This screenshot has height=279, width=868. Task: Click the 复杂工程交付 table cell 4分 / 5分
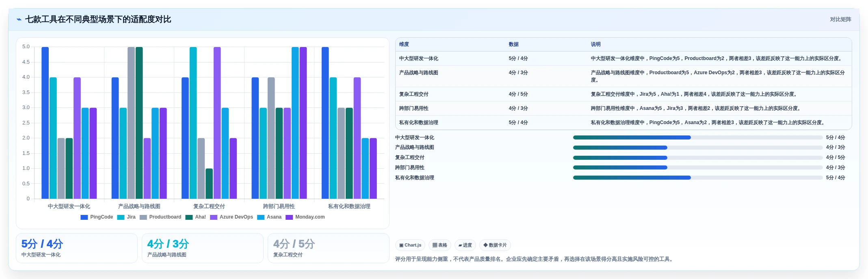[518, 94]
